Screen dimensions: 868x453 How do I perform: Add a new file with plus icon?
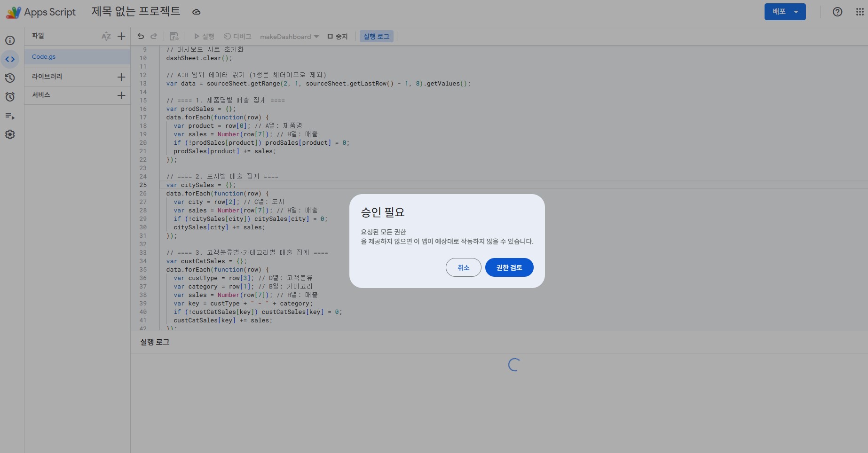coord(121,36)
